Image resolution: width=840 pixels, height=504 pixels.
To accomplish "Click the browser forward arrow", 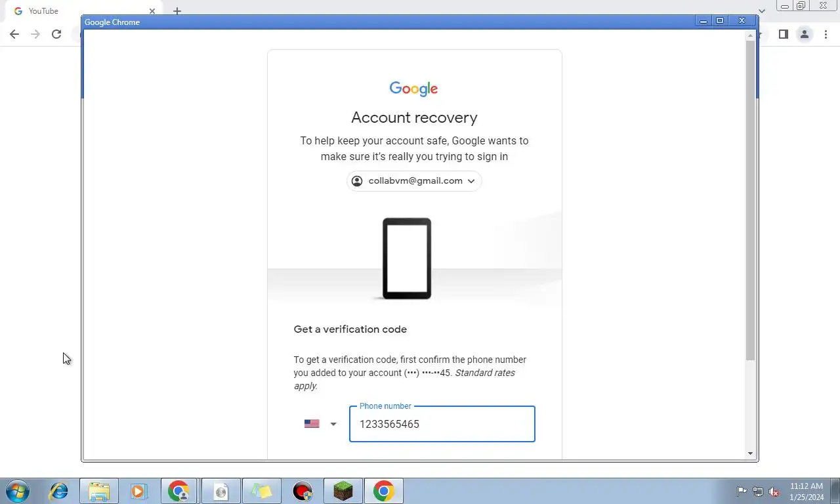I will [x=35, y=34].
